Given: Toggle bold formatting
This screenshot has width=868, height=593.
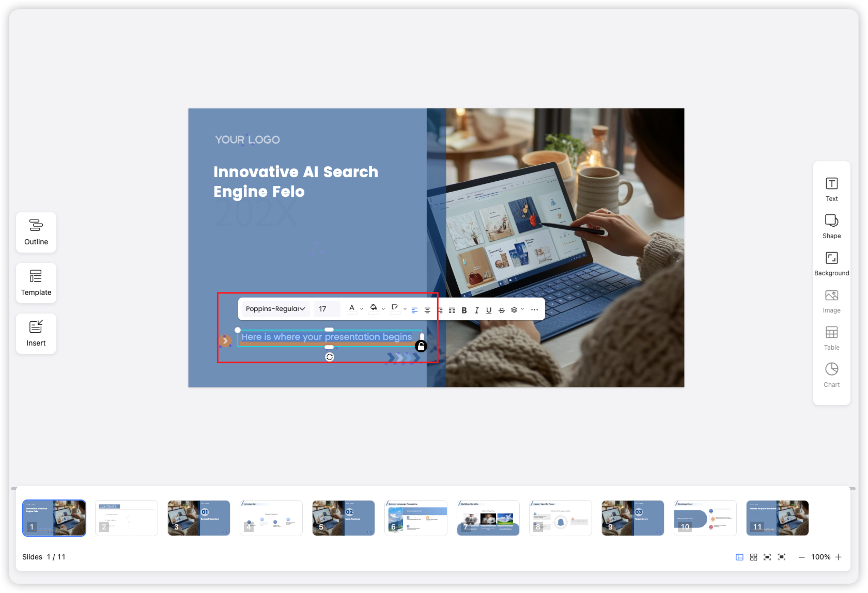Looking at the screenshot, I should tap(464, 310).
